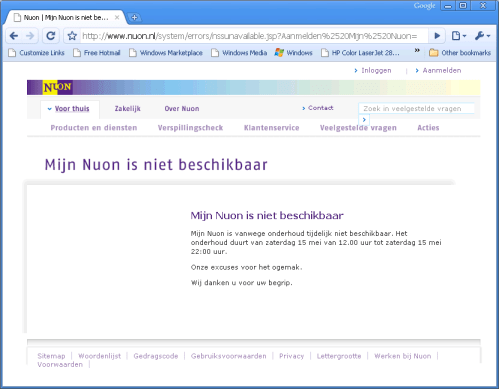The width and height of the screenshot is (499, 389).
Task: Reload the page with the refresh icon
Action: pos(51,36)
